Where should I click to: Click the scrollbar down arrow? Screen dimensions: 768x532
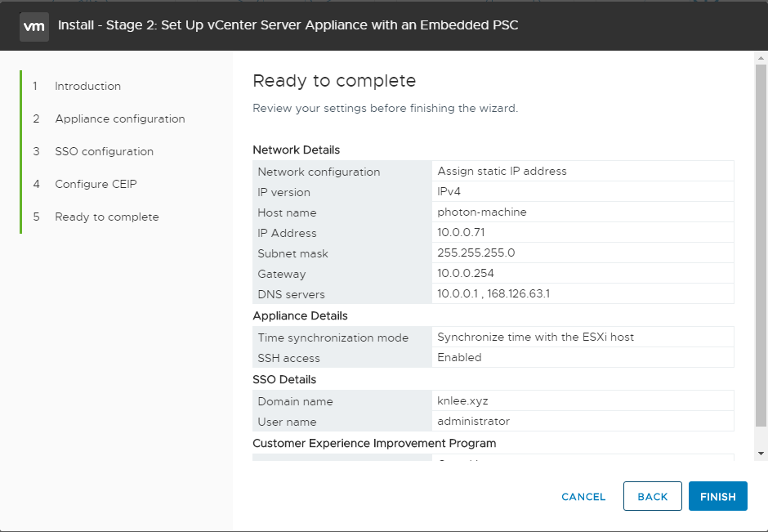(x=761, y=454)
